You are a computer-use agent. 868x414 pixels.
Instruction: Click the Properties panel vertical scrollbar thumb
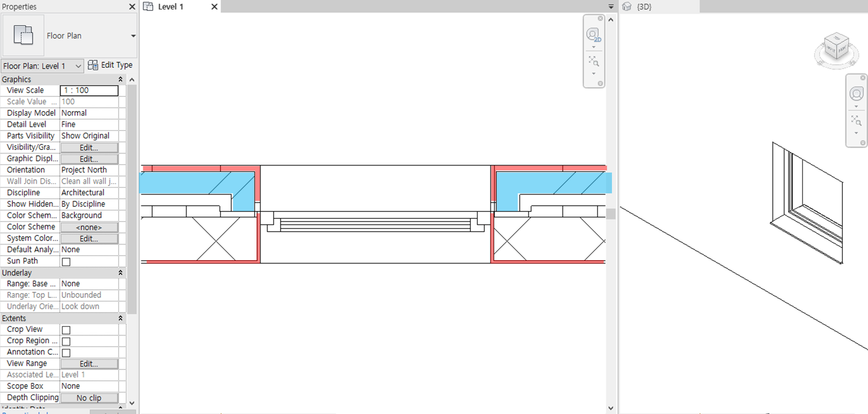click(x=132, y=199)
